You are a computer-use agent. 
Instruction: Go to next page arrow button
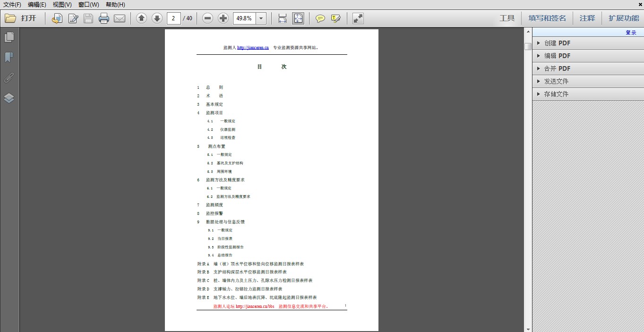click(157, 18)
